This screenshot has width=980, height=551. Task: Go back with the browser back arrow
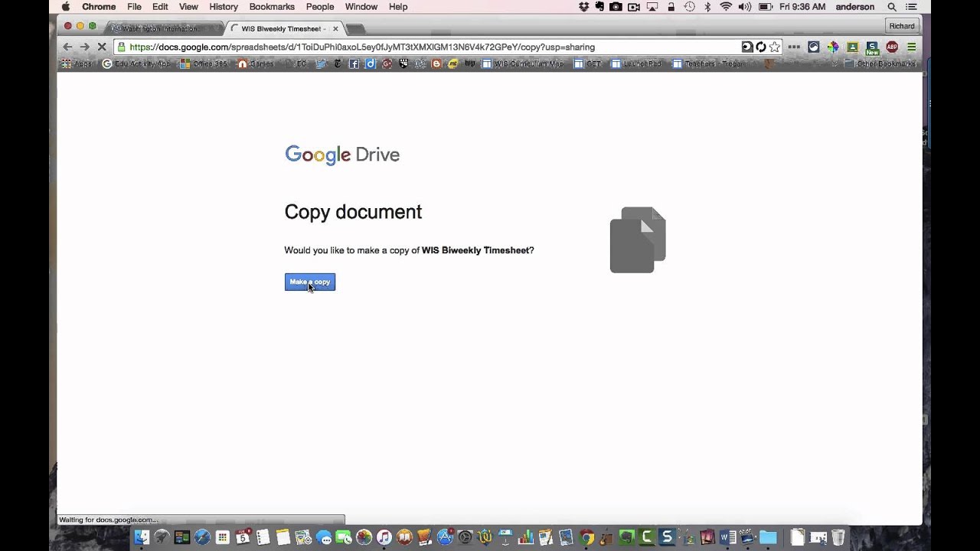pyautogui.click(x=67, y=47)
